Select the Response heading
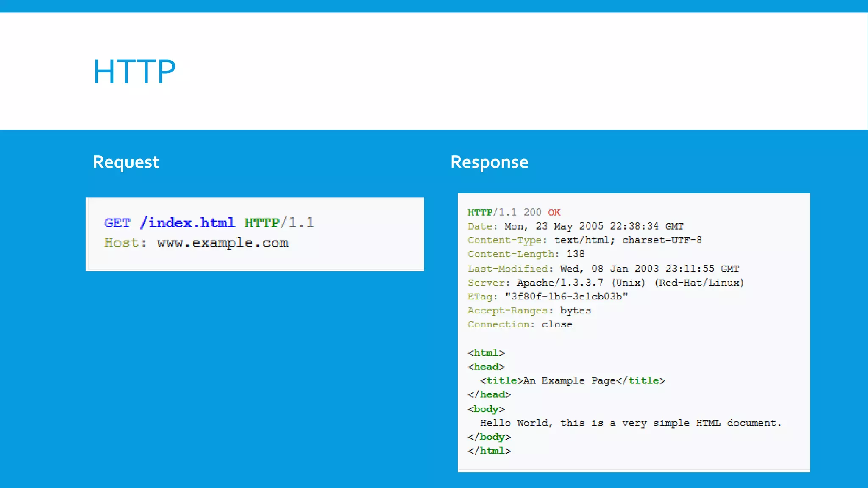The height and width of the screenshot is (488, 868). [489, 162]
